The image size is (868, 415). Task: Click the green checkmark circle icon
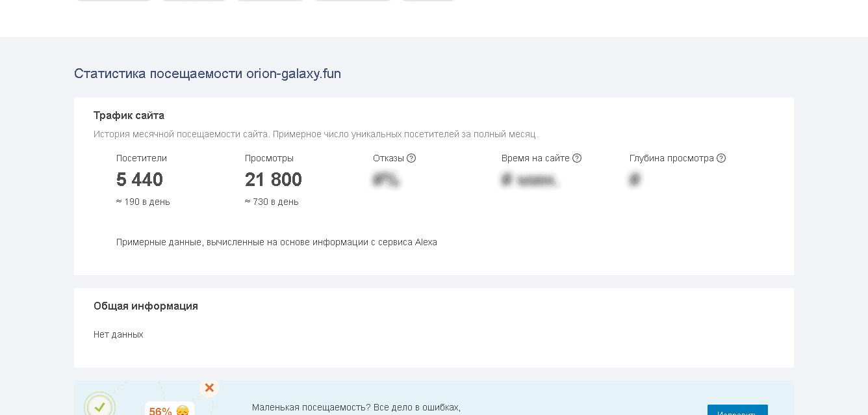tap(99, 407)
